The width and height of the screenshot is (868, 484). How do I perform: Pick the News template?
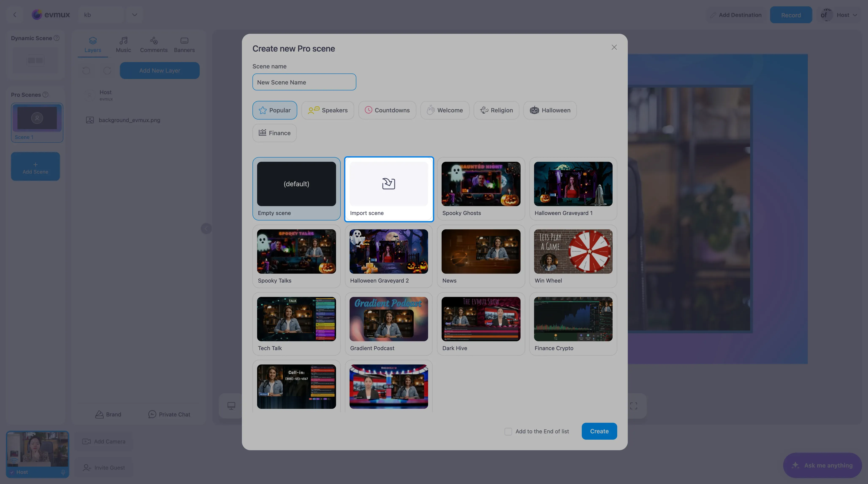point(481,257)
